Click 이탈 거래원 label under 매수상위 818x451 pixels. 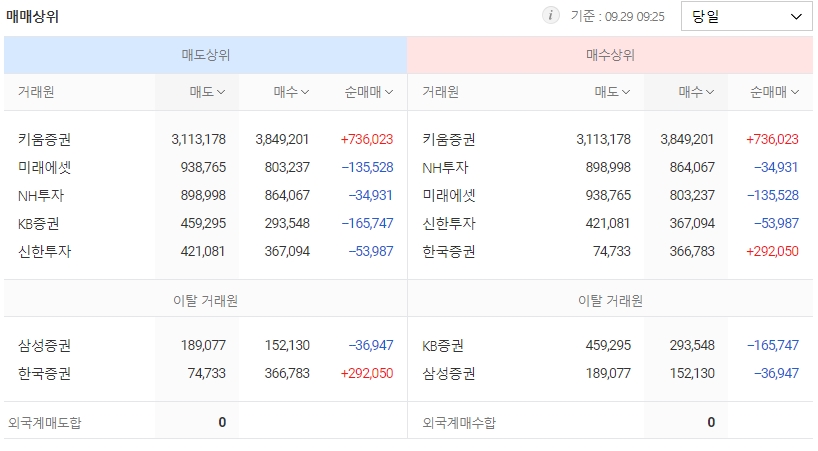pyautogui.click(x=610, y=301)
